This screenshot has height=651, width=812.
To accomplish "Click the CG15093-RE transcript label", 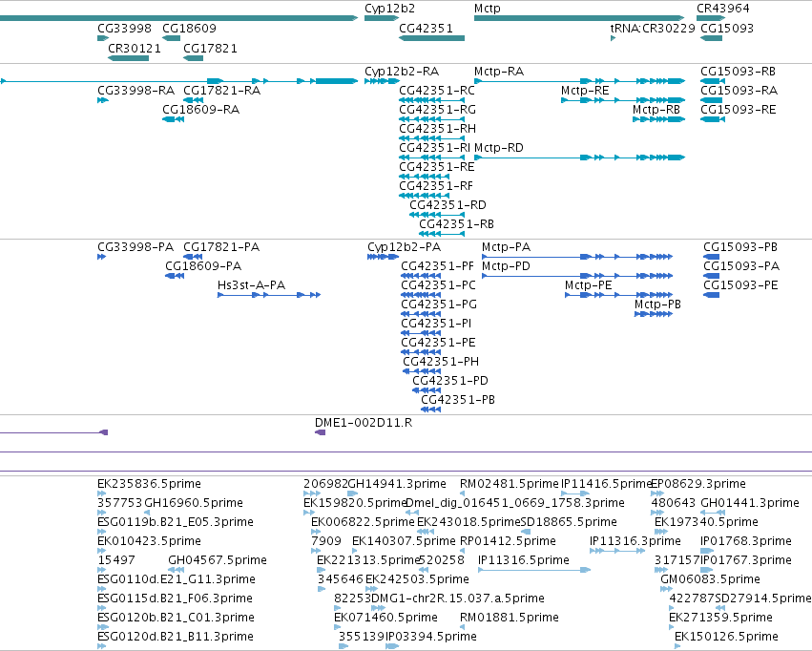I will (739, 109).
